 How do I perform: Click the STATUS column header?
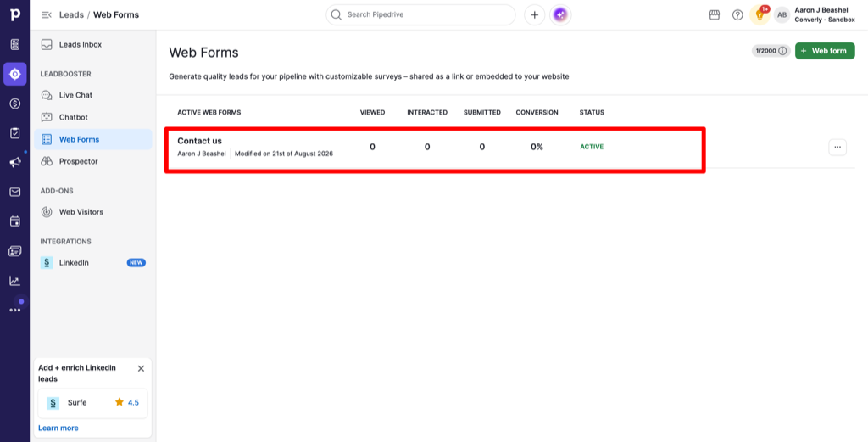592,113
